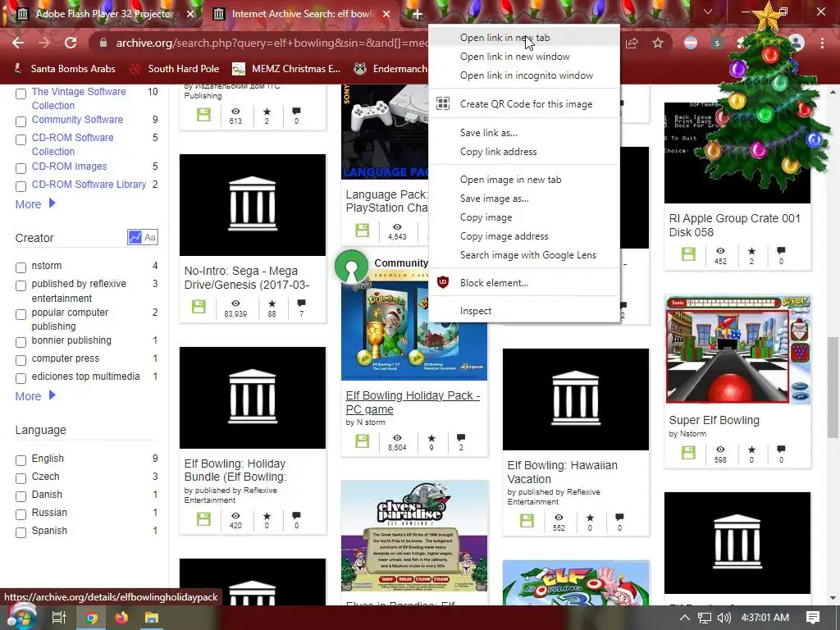Select Create QR Code for this image
The image size is (840, 630).
coord(524,104)
